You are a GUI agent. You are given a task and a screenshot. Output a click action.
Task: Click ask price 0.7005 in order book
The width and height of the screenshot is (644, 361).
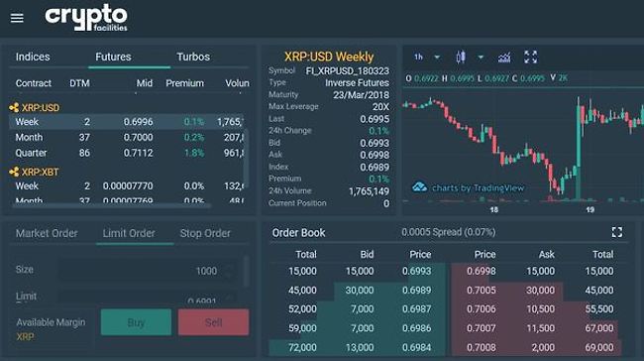(x=481, y=290)
